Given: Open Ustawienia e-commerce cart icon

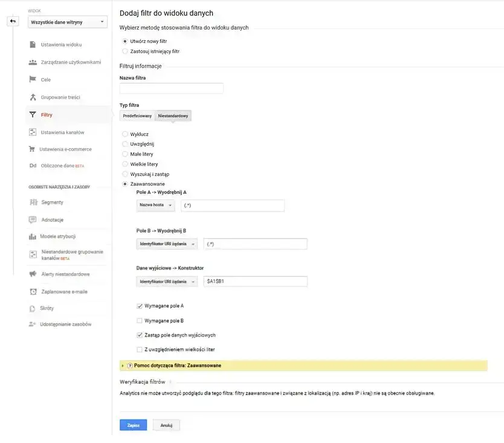Looking at the screenshot, I should click(x=31, y=149).
